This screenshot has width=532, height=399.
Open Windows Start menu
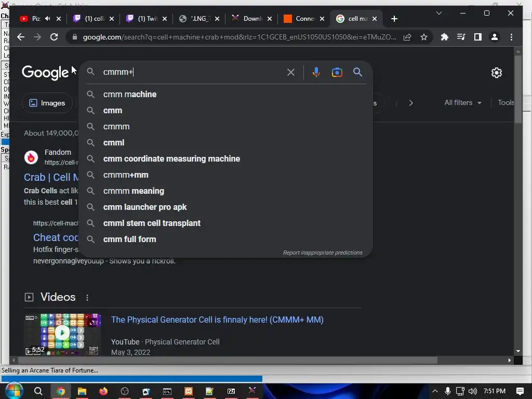(14, 391)
